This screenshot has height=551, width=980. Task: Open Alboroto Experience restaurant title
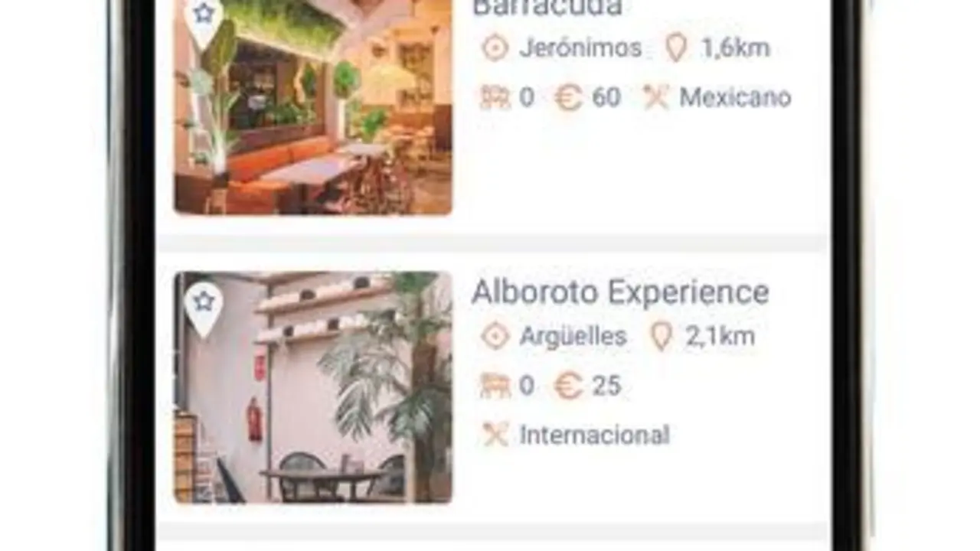(x=620, y=292)
